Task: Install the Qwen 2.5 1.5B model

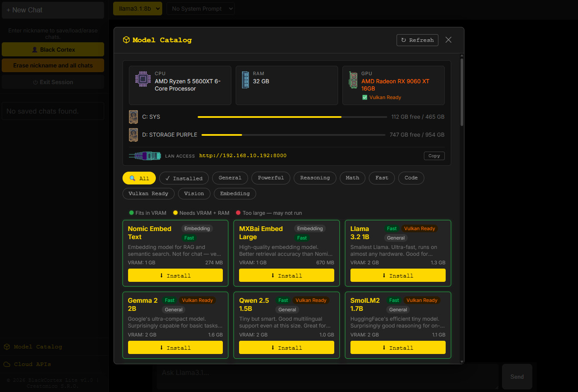Action: [x=286, y=348]
